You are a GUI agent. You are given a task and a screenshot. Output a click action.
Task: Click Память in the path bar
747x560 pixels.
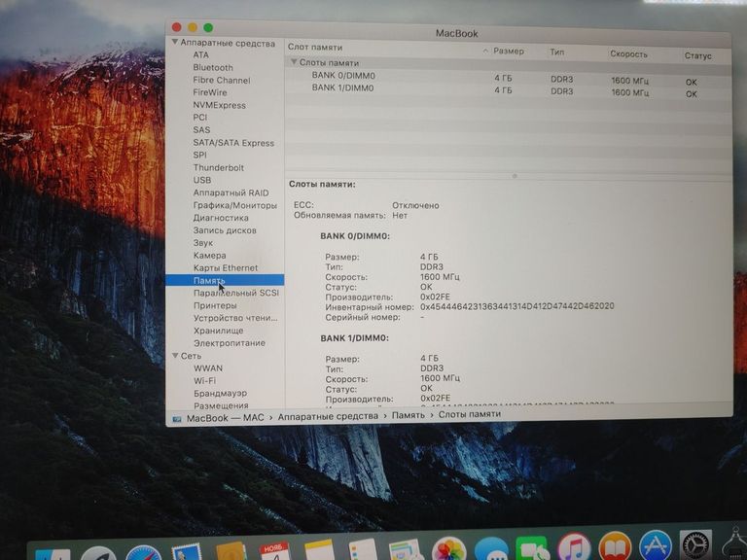[x=408, y=415]
